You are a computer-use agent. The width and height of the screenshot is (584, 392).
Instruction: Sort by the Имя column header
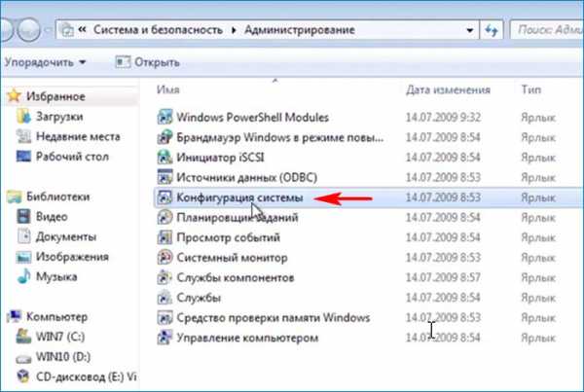[x=168, y=89]
